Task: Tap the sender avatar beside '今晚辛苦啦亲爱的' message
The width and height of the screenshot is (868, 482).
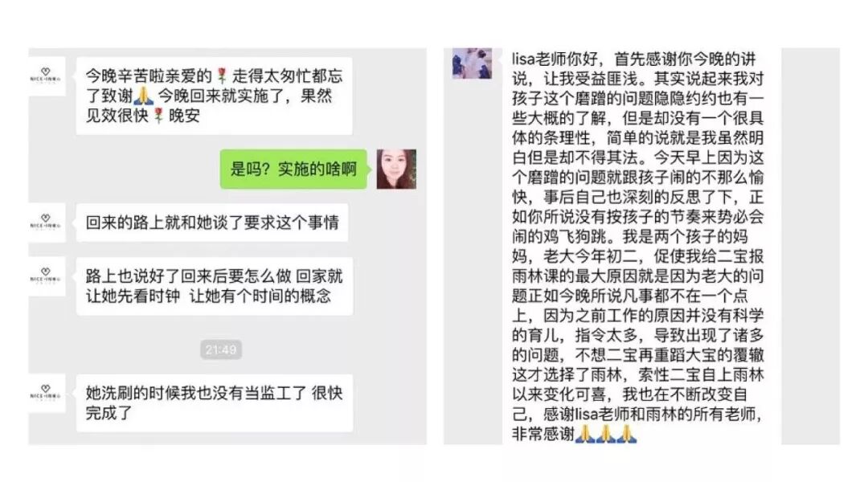Action: 47,76
